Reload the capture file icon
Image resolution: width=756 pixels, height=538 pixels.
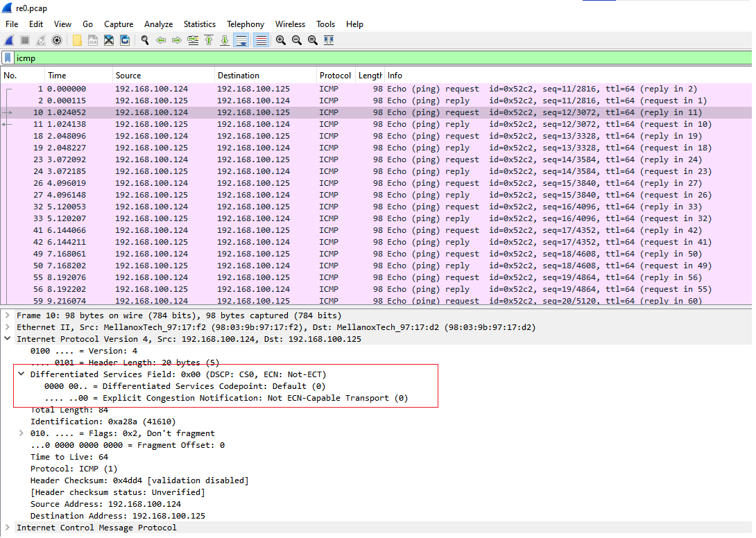[125, 40]
